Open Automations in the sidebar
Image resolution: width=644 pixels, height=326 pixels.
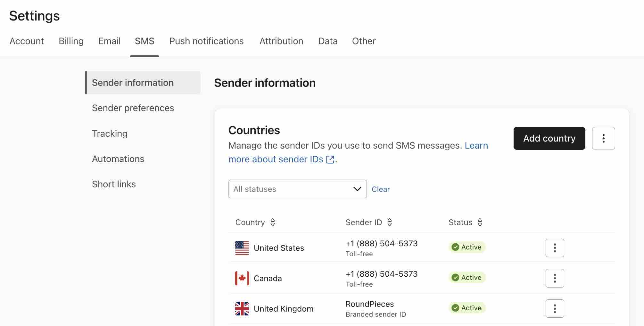[118, 159]
